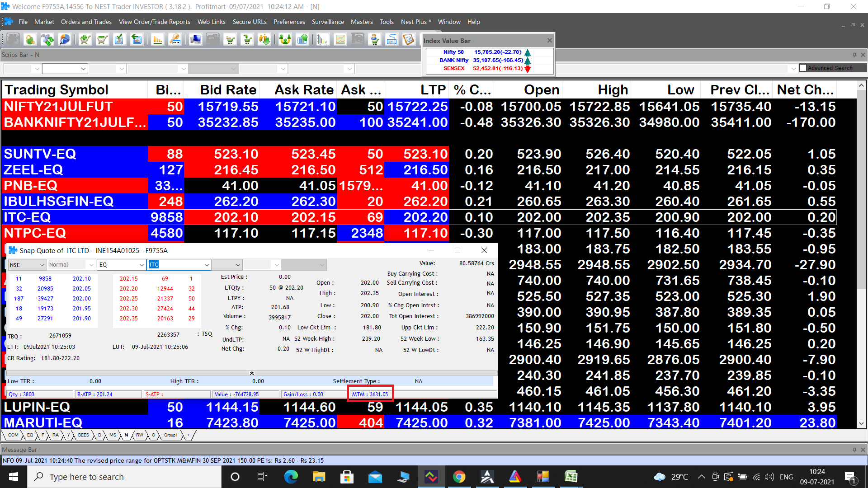Click the green up-arrow basket toolbar icon

pyautogui.click(x=302, y=40)
